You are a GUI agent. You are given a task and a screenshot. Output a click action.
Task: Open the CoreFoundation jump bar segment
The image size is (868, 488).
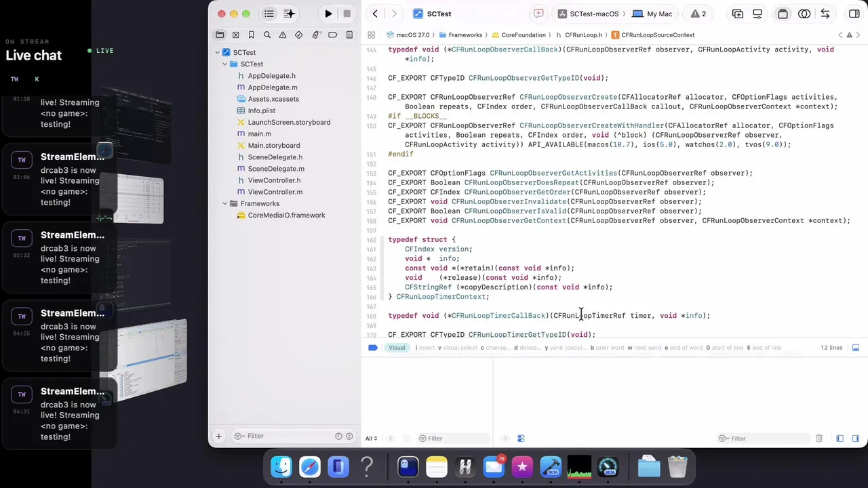tap(518, 35)
